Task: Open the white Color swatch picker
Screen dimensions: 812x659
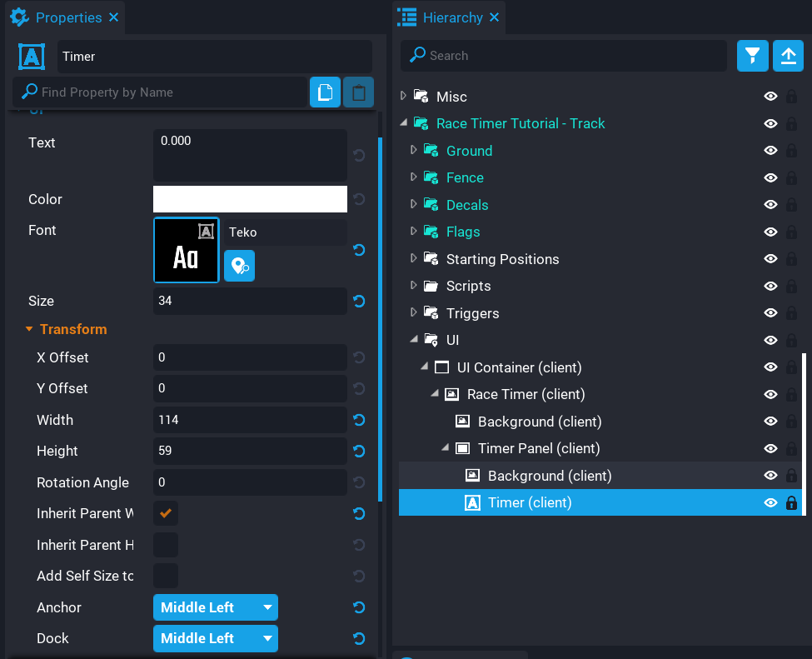Action: (250, 199)
